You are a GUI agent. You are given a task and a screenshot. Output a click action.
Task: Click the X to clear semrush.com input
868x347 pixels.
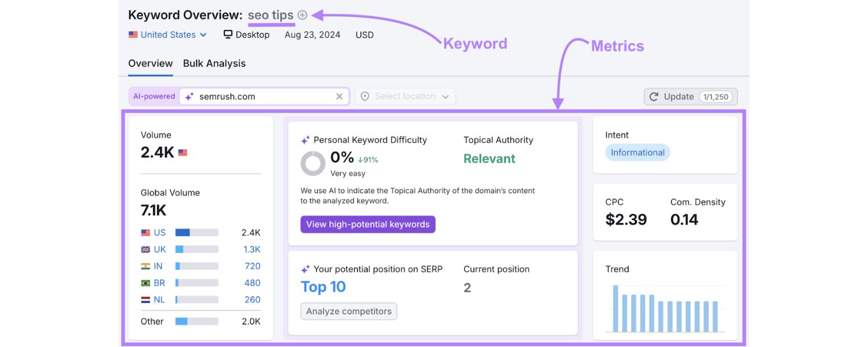339,96
